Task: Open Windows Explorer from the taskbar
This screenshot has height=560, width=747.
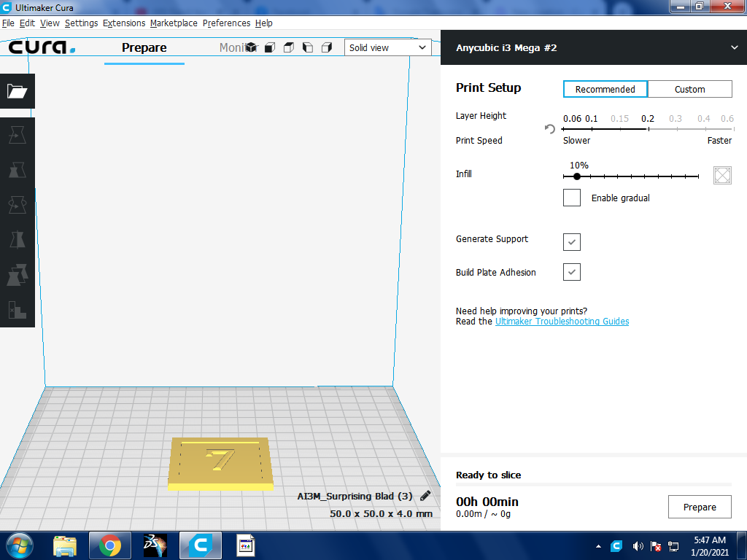Action: click(x=65, y=545)
